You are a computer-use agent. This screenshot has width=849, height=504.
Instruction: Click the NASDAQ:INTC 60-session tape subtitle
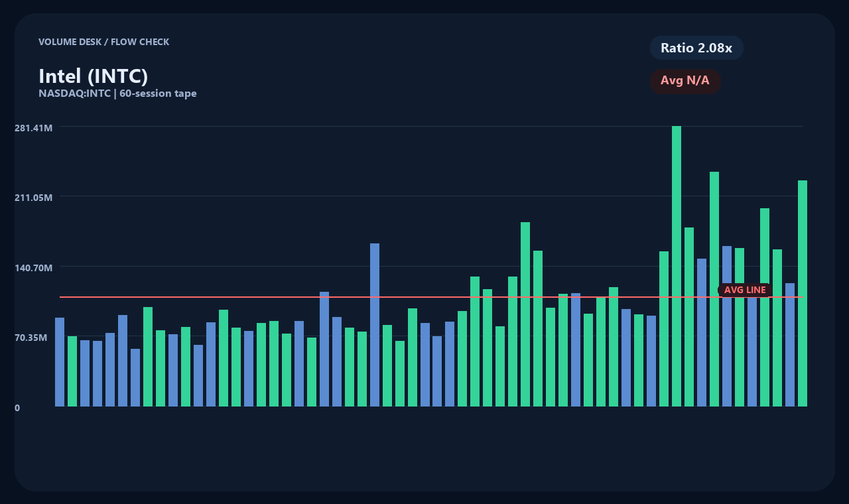[117, 94]
